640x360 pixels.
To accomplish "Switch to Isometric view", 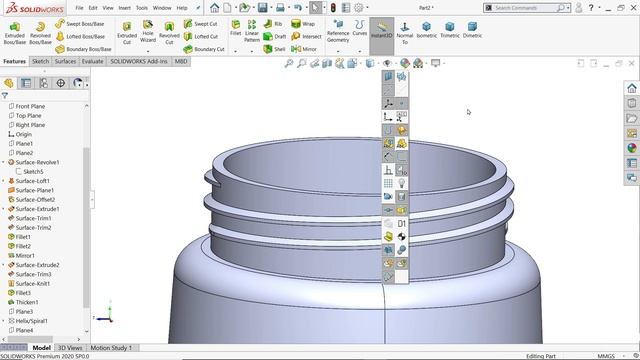I will pyautogui.click(x=427, y=30).
